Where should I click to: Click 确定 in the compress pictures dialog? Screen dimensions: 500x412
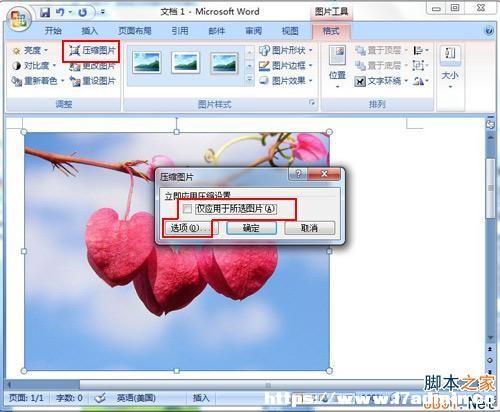[x=251, y=228]
